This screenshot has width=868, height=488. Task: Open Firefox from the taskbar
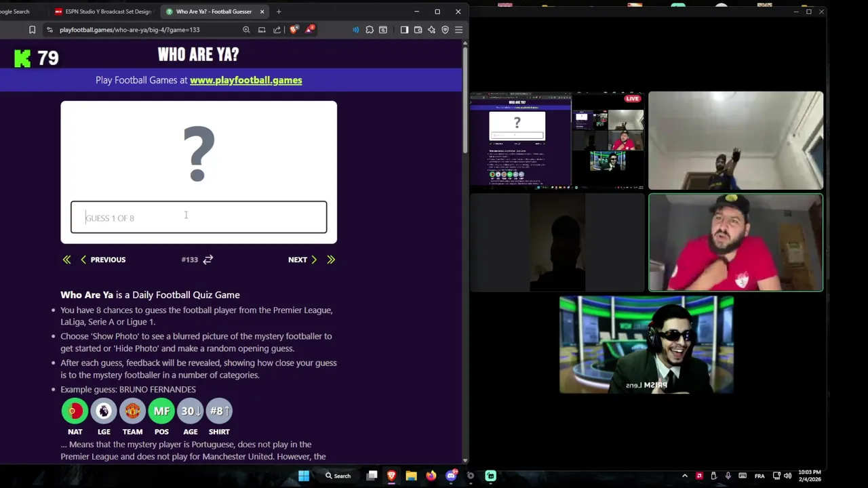pos(431,476)
